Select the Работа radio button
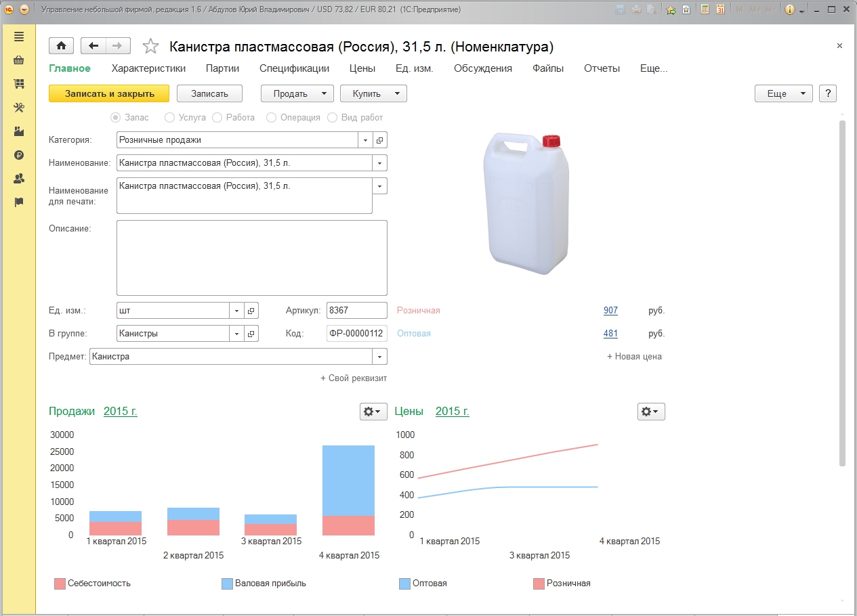This screenshot has height=616, width=857. click(x=217, y=118)
